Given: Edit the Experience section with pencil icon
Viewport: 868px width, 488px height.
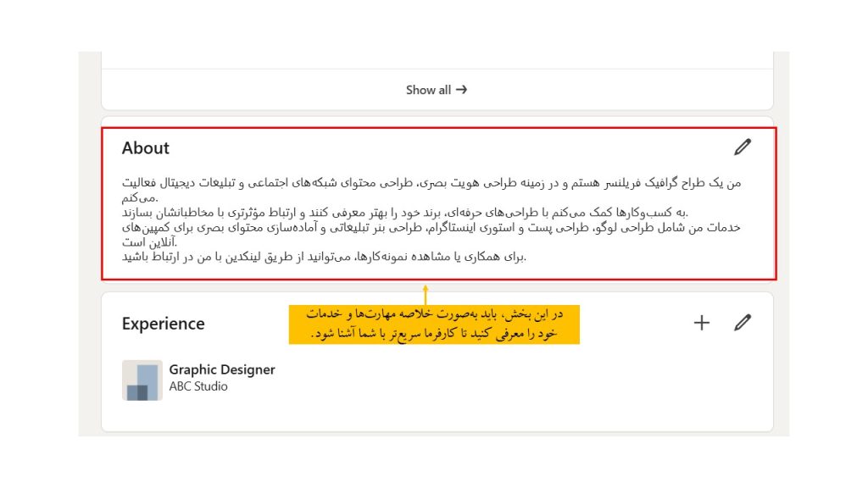Looking at the screenshot, I should tap(743, 323).
